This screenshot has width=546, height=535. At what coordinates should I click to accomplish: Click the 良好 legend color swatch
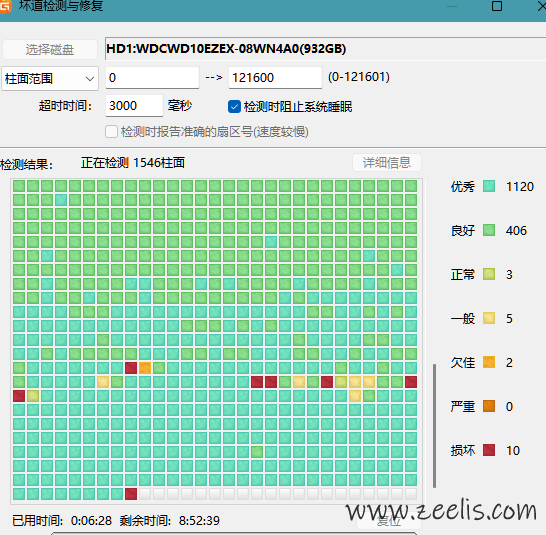point(489,230)
